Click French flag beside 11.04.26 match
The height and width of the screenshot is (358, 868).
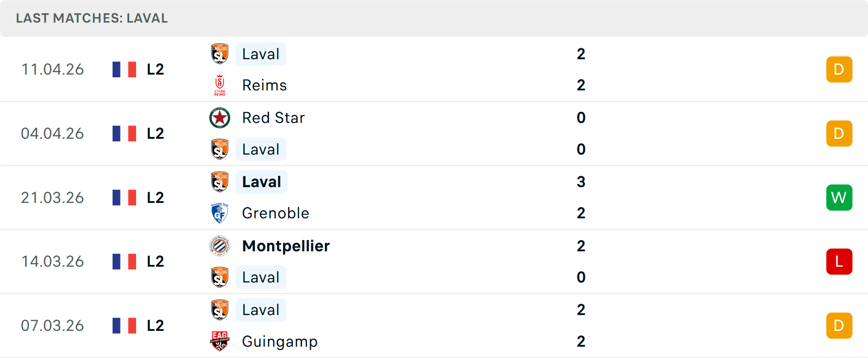[x=124, y=70]
